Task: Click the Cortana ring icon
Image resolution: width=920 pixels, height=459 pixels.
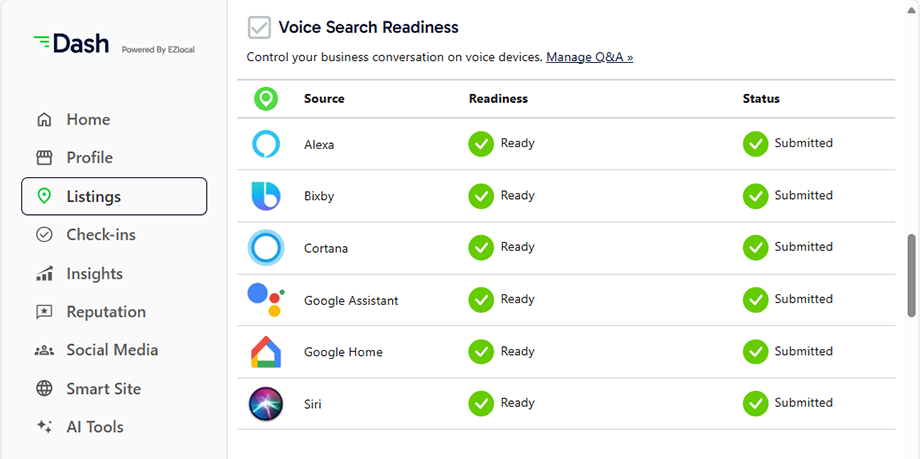Action: (266, 248)
